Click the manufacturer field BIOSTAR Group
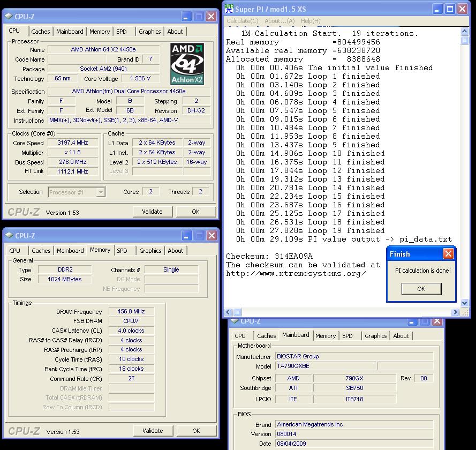This screenshot has width=476, height=450. (x=354, y=356)
